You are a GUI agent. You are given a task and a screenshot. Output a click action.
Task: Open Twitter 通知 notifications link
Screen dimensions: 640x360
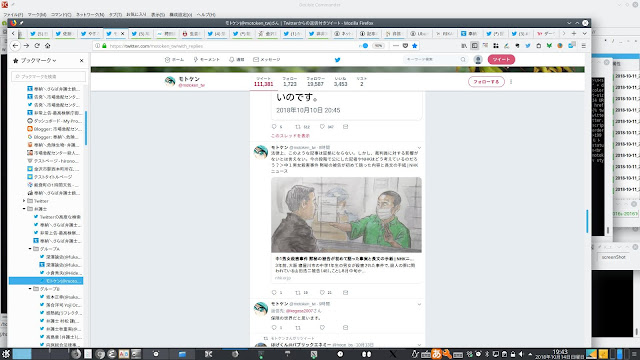pyautogui.click(x=237, y=60)
